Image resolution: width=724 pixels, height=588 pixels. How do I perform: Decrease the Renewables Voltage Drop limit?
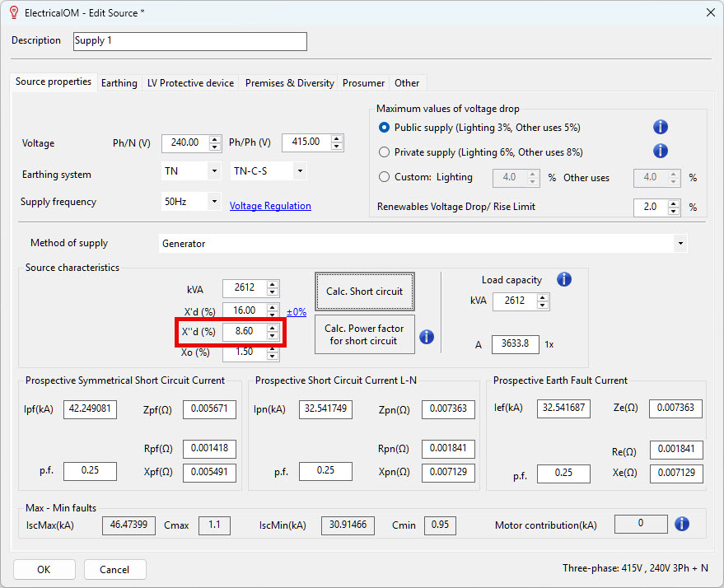(x=674, y=211)
